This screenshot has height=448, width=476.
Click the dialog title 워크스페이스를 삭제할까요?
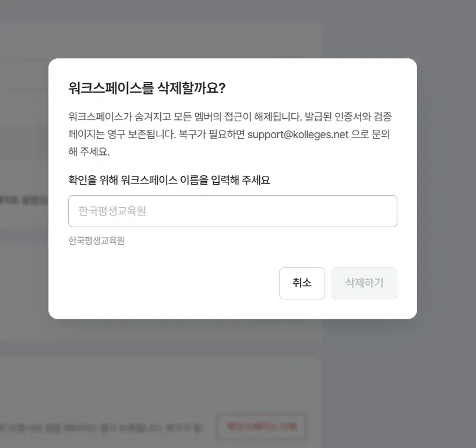(147, 89)
